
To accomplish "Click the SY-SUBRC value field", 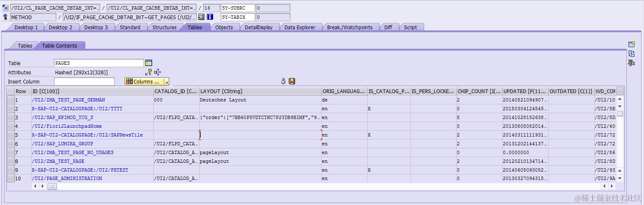I will [x=272, y=8].
